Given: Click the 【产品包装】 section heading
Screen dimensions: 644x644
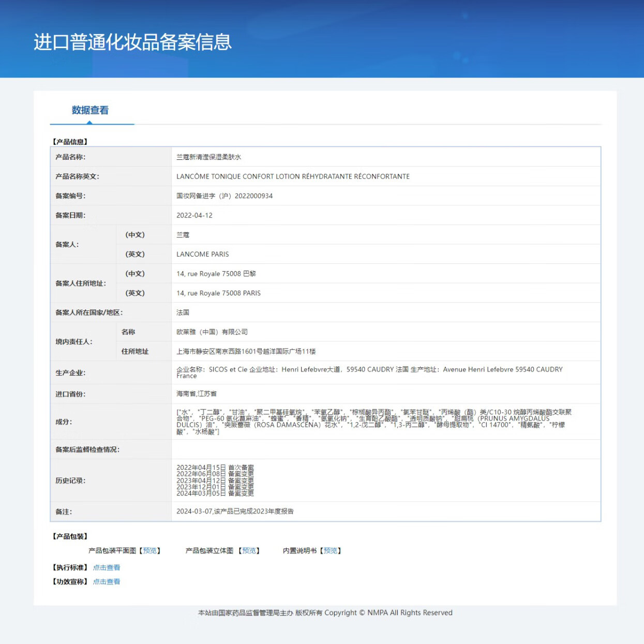Looking at the screenshot, I should pyautogui.click(x=70, y=536).
